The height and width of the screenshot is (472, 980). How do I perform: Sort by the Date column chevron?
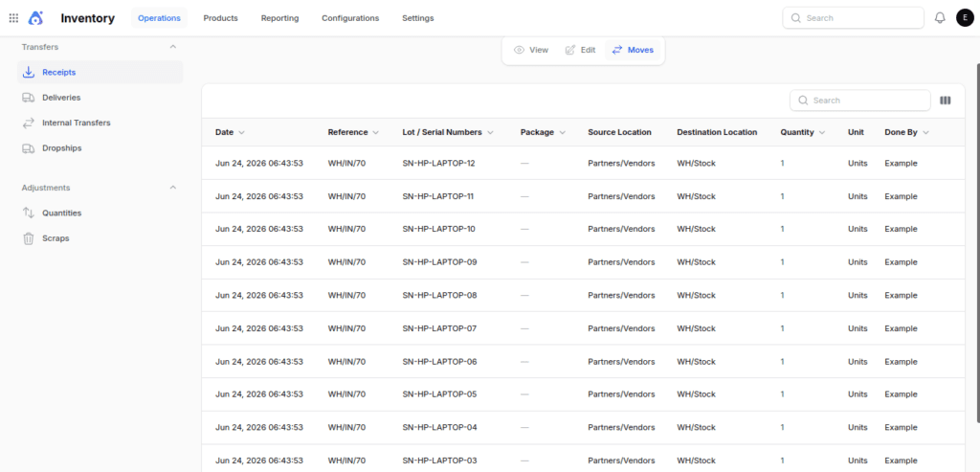[241, 132]
